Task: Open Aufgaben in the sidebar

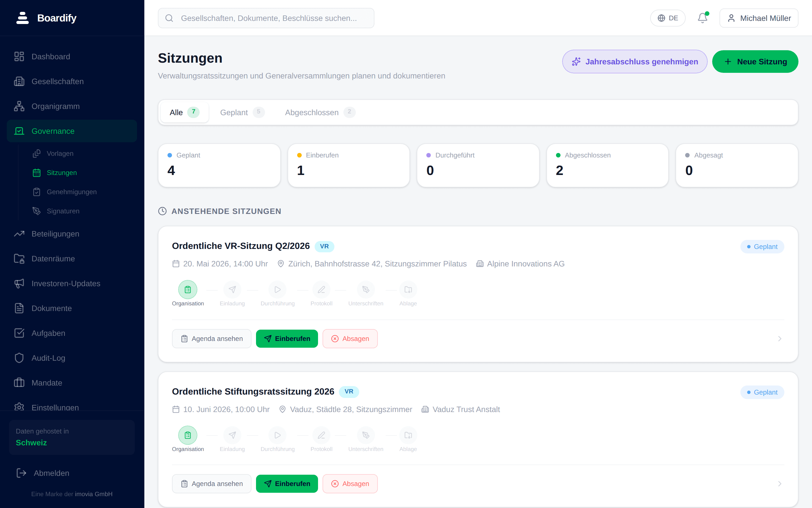Action: [x=72, y=333]
